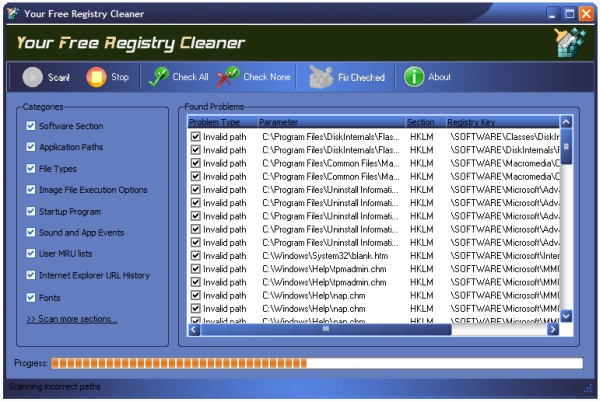Uncheck Sound and App Events
The width and height of the screenshot is (600, 402).
[x=31, y=232]
